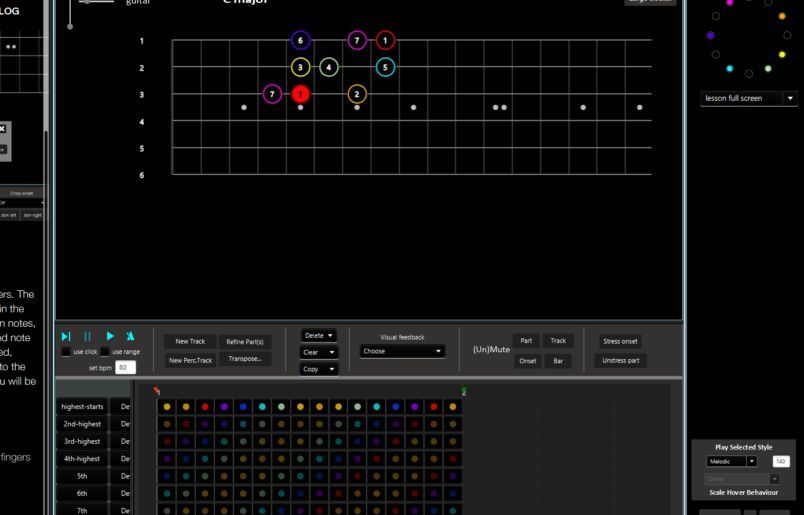Open the greyed-out Chord dropdown
The width and height of the screenshot is (804, 515).
tap(741, 479)
